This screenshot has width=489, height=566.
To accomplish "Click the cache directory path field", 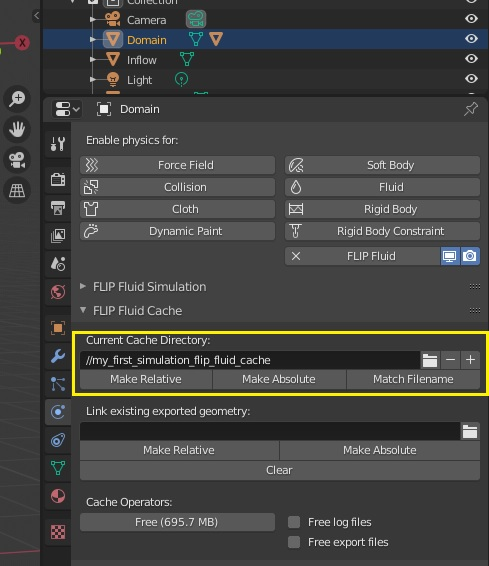I will 250,360.
